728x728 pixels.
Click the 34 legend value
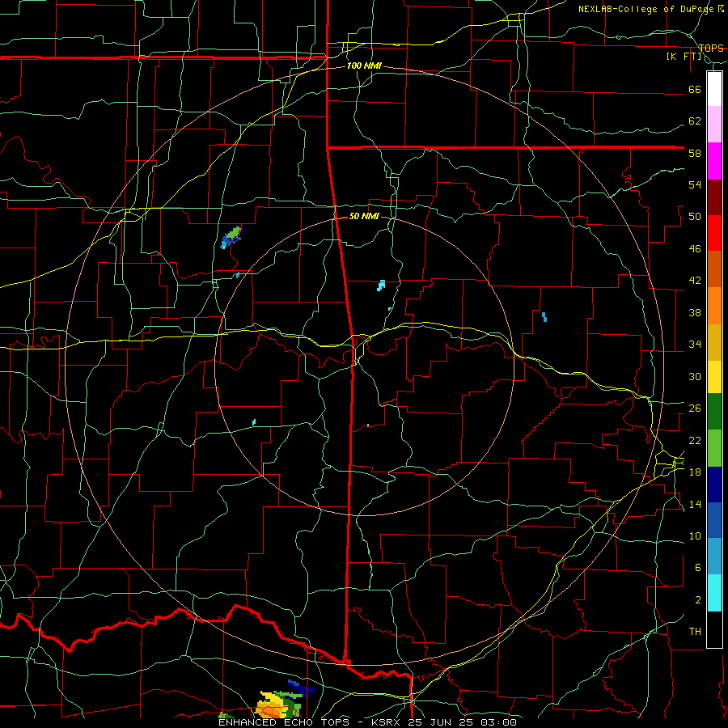point(695,345)
